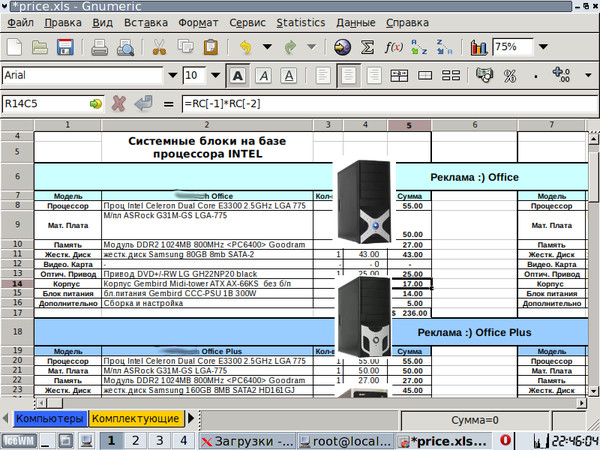Increase decimal places icon
Image resolution: width=600 pixels, height=450 pixels.
(561, 75)
